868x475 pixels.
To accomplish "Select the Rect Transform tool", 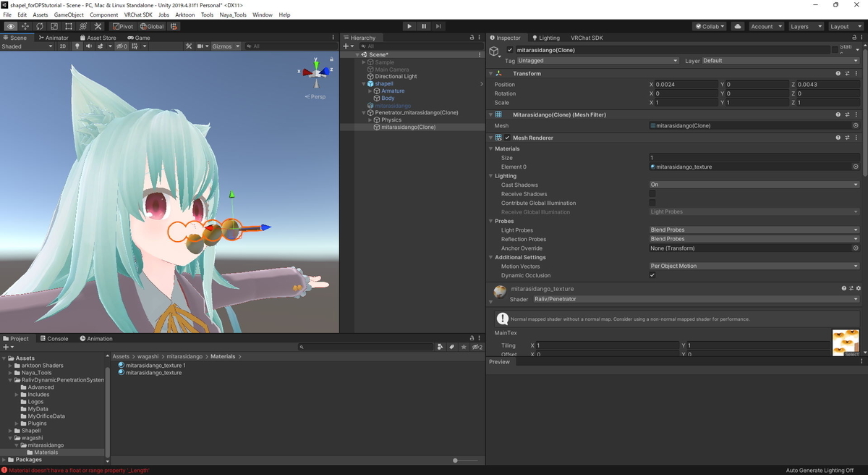I will coord(67,26).
